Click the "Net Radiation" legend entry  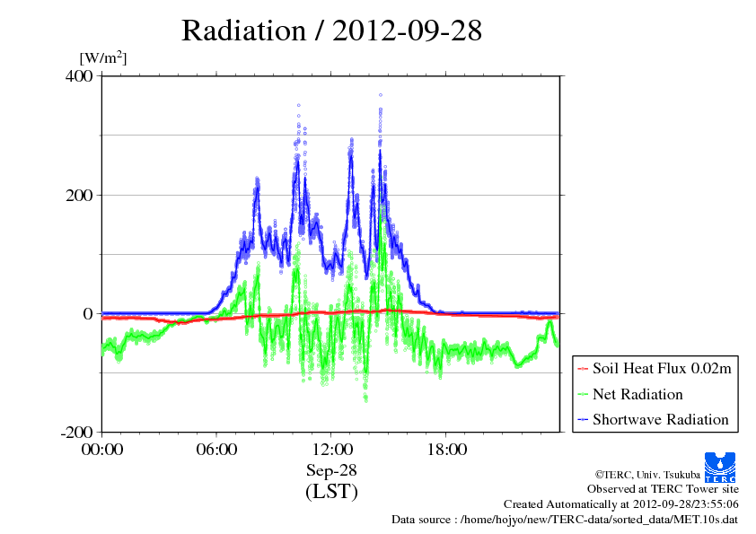point(637,394)
